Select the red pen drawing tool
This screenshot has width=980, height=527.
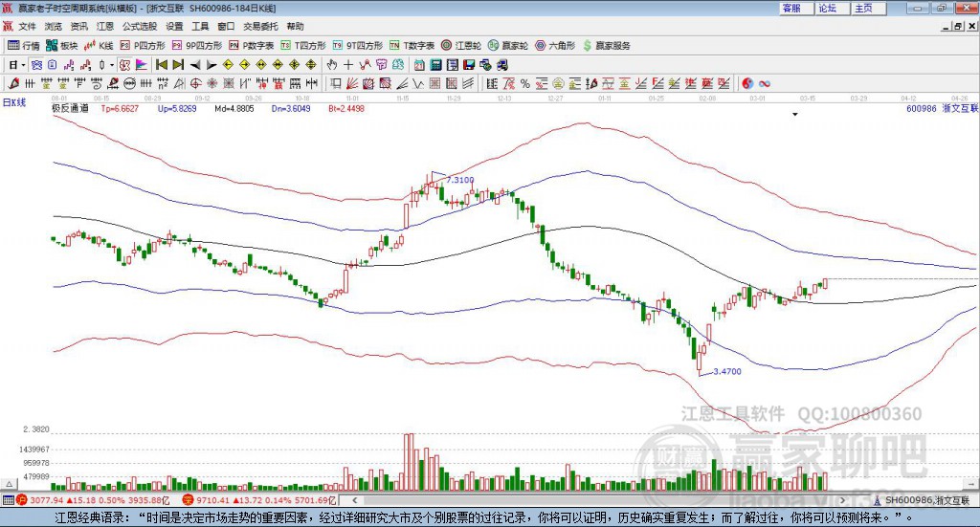click(13, 83)
